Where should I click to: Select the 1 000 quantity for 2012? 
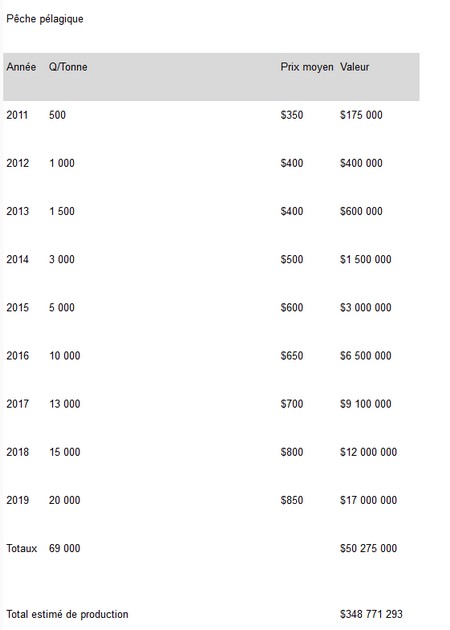[62, 163]
